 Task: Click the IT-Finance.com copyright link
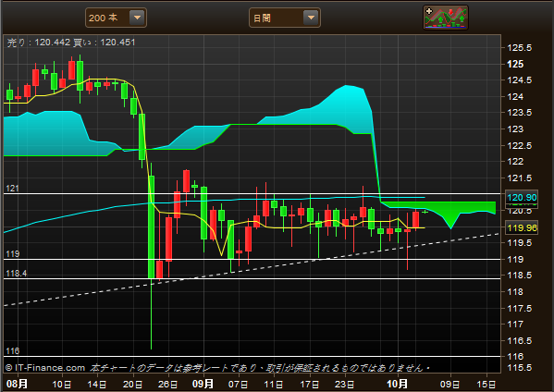point(45,368)
